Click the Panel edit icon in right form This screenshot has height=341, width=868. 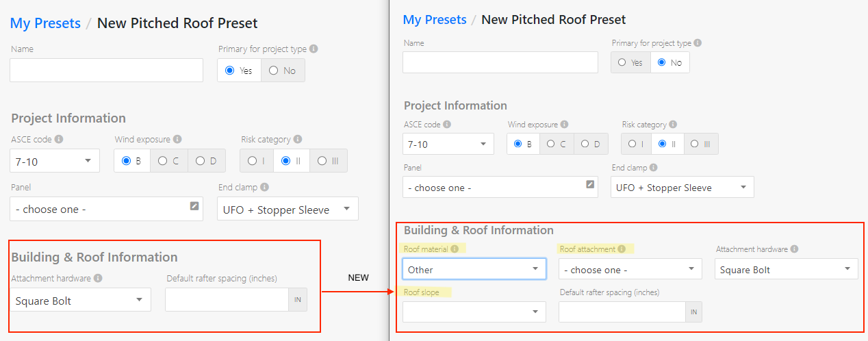590,184
